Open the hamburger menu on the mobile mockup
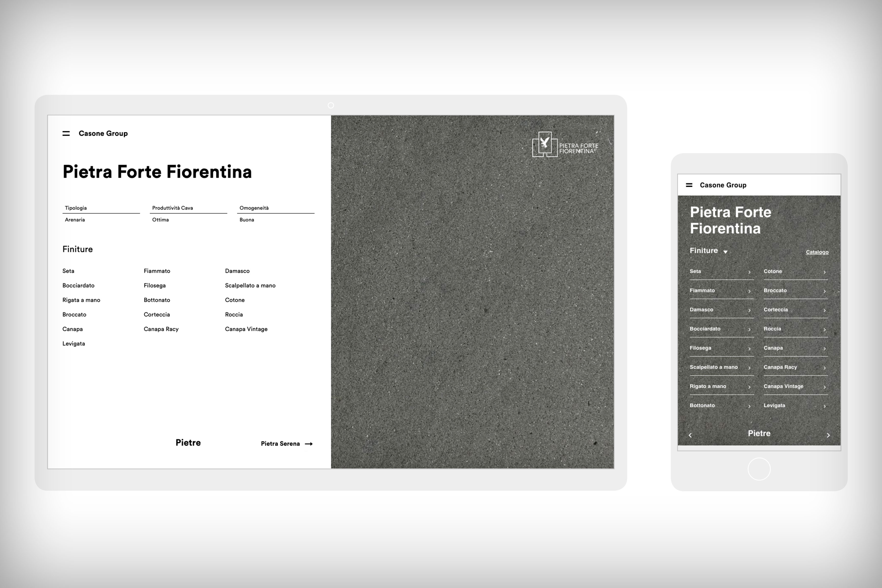The image size is (882, 588). 689,185
